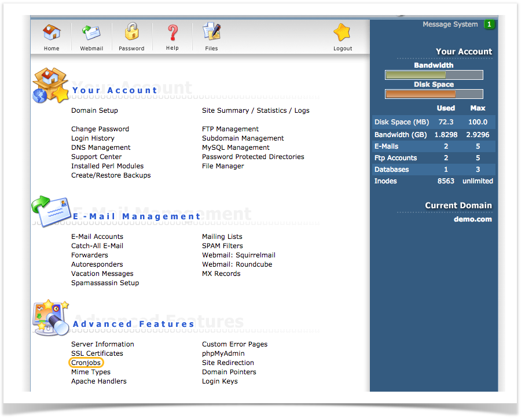525x420 pixels.
Task: View Login History
Action: pyautogui.click(x=93, y=138)
